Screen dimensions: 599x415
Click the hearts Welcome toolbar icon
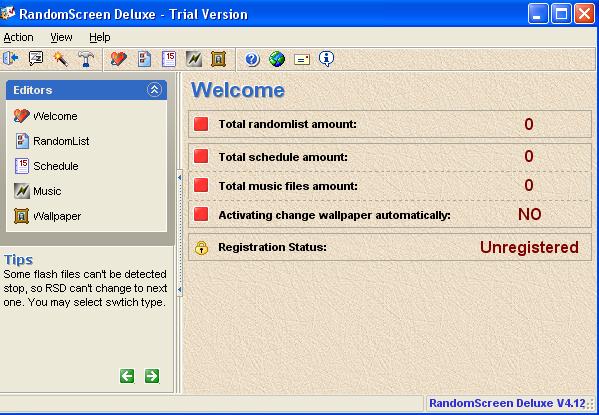pyautogui.click(x=118, y=59)
